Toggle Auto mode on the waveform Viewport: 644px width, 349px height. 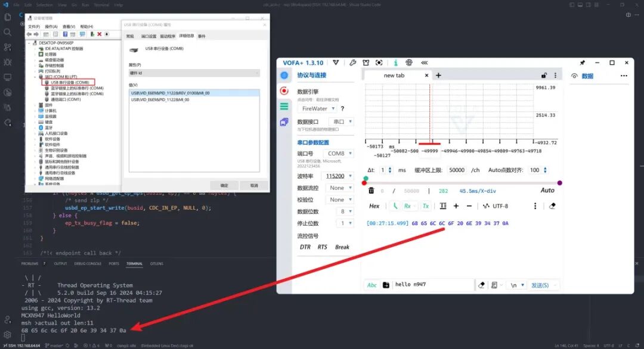[x=547, y=191]
